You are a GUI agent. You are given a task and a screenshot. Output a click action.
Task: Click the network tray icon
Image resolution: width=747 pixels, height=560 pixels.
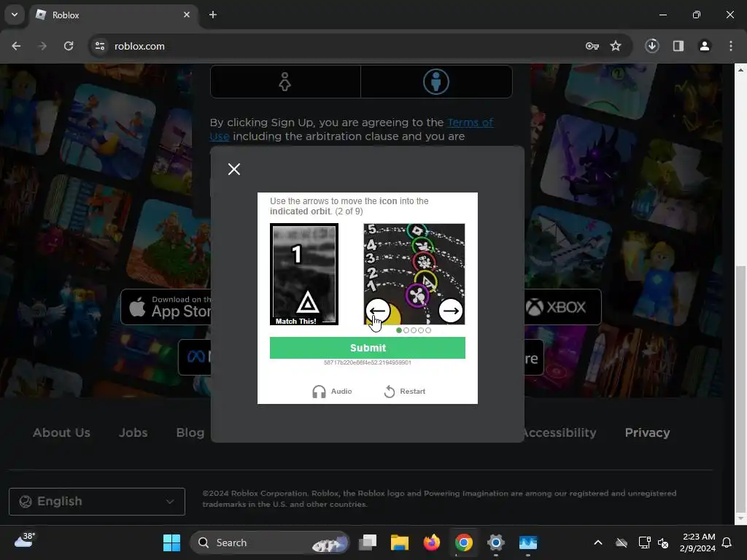644,542
